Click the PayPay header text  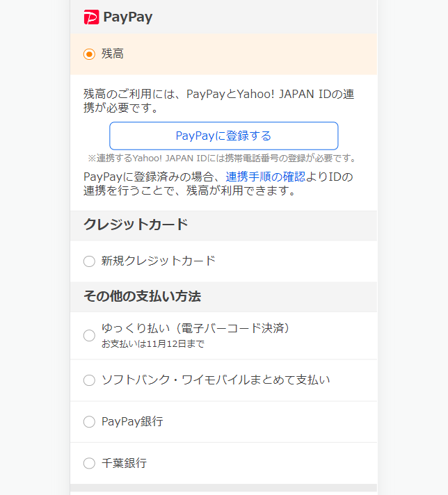point(128,17)
